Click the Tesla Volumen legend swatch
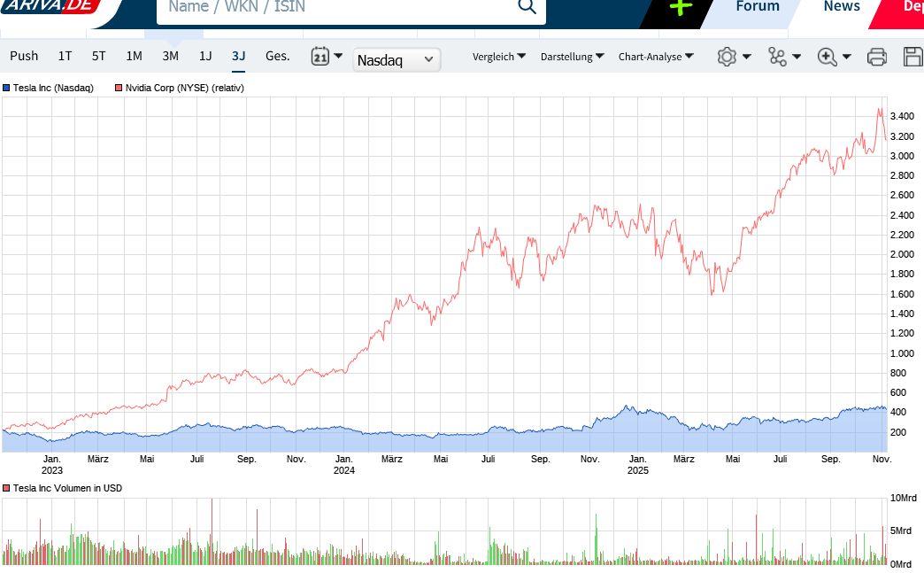 tap(6, 488)
